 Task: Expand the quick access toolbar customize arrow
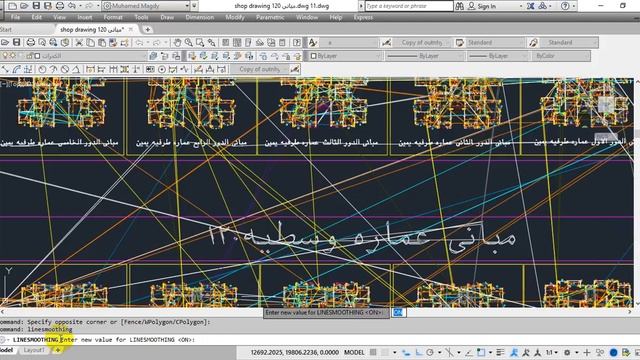tap(194, 6)
